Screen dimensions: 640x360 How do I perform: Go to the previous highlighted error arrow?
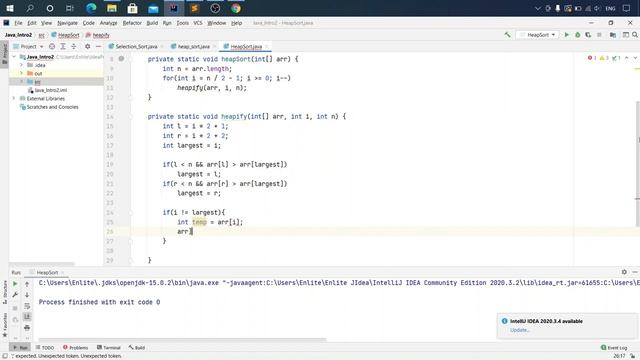point(627,58)
